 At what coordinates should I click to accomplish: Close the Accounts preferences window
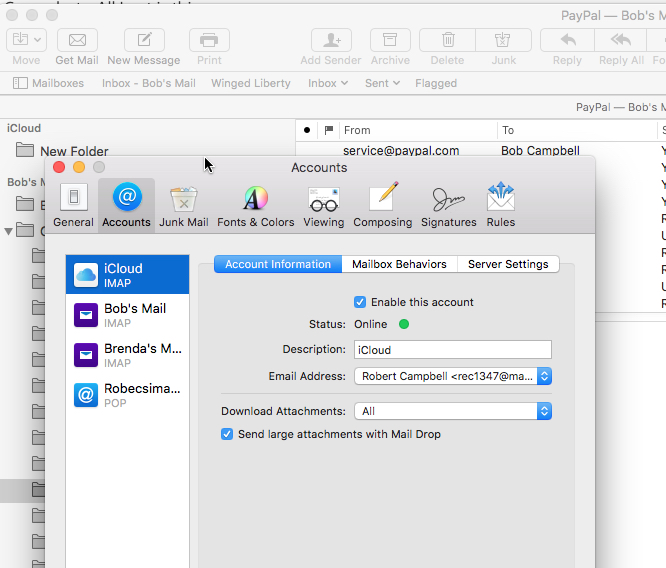coord(59,167)
